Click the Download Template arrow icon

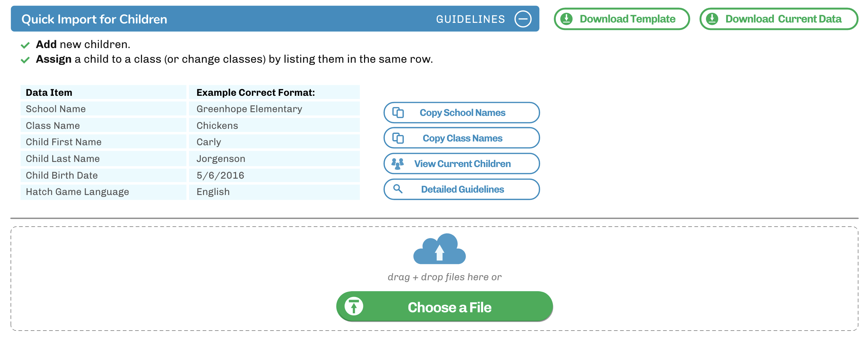coord(566,19)
